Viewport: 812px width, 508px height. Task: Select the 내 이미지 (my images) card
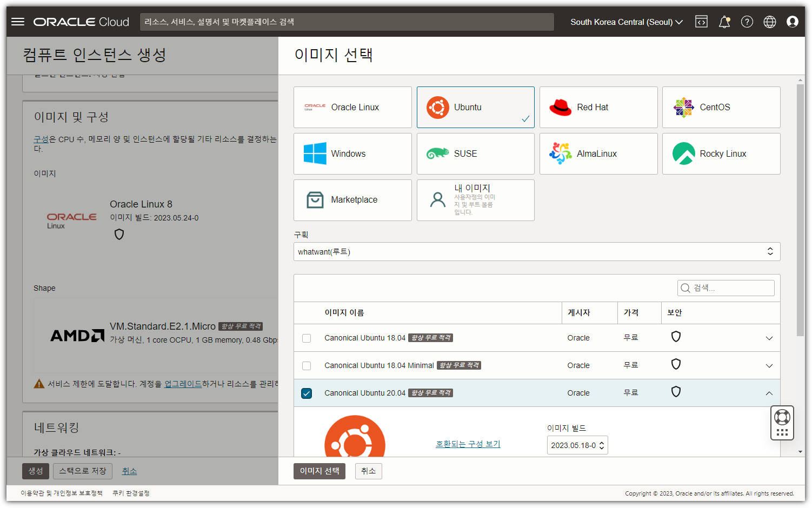pyautogui.click(x=476, y=200)
